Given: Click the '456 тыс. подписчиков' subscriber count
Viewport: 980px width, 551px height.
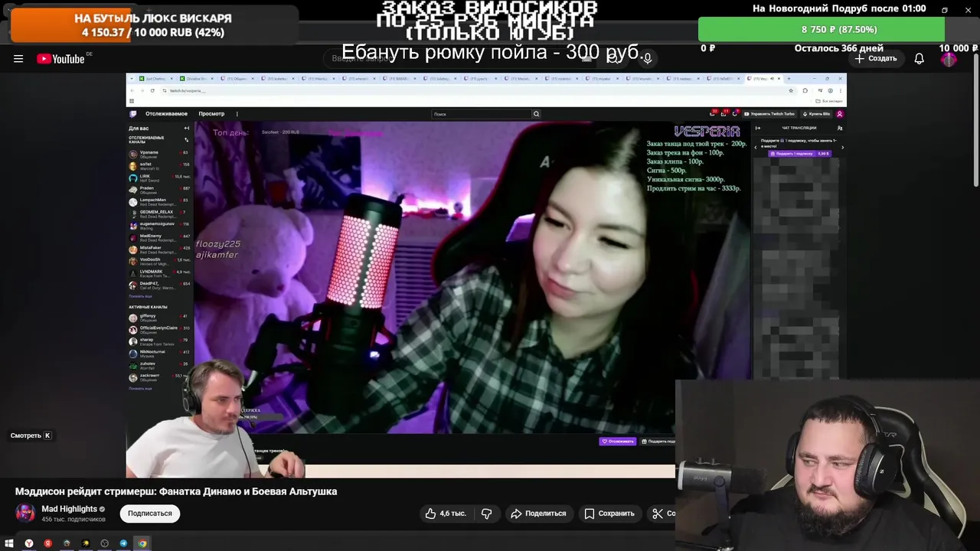Looking at the screenshot, I should (x=73, y=520).
